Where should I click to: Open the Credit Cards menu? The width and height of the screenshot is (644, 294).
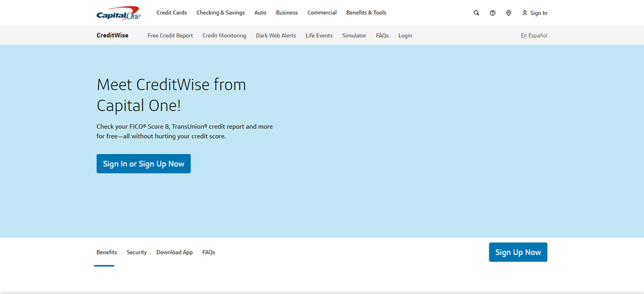[172, 13]
